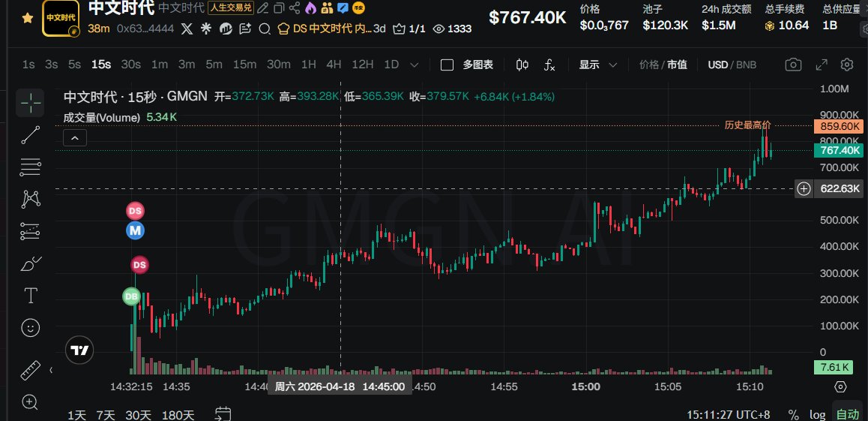Select the 1m timeframe
Screen dimensions: 868x421
160,65
